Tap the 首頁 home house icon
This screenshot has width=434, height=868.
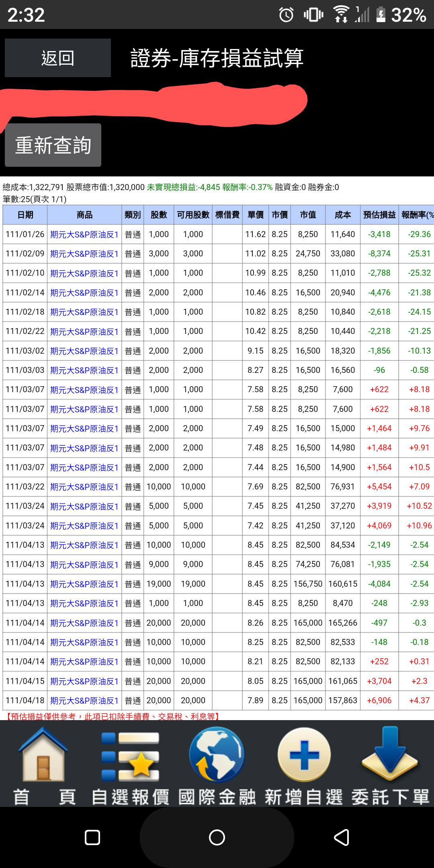44,755
